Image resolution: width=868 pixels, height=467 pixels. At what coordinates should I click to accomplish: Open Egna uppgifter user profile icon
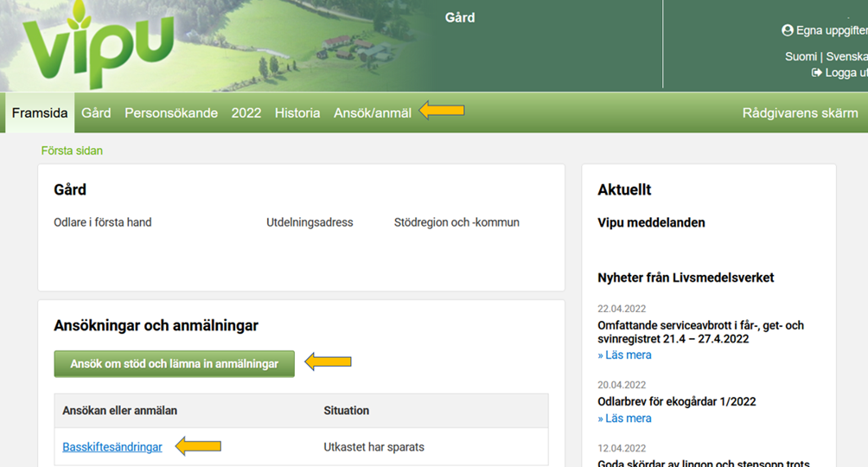coord(787,30)
